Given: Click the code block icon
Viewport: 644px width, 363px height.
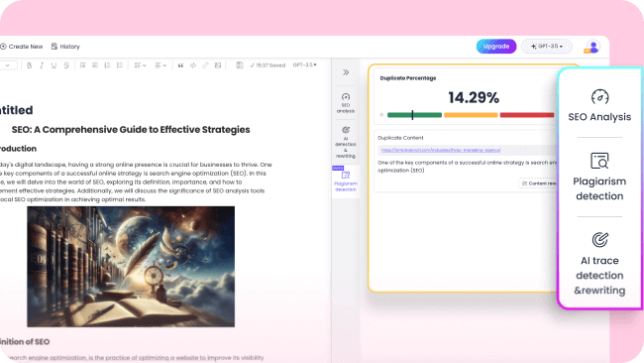Looking at the screenshot, I should [x=193, y=65].
